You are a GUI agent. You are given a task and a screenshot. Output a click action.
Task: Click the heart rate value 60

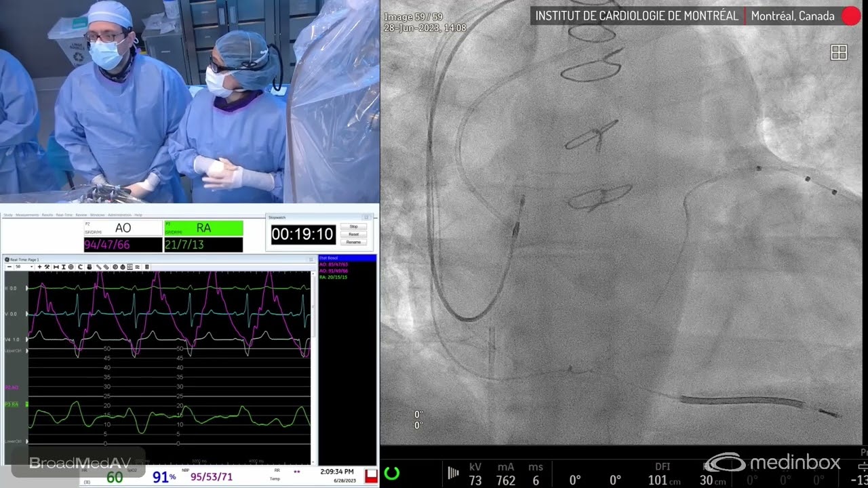click(x=115, y=478)
